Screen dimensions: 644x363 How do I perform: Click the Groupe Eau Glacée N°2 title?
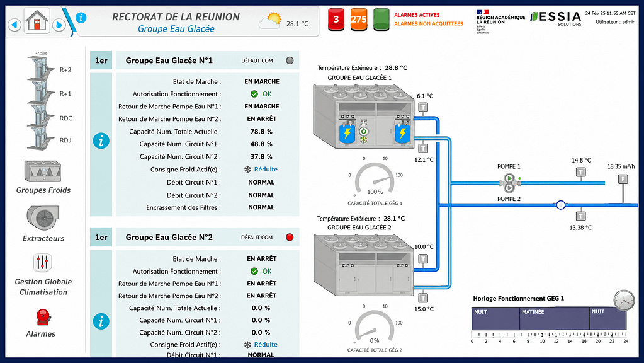point(169,237)
